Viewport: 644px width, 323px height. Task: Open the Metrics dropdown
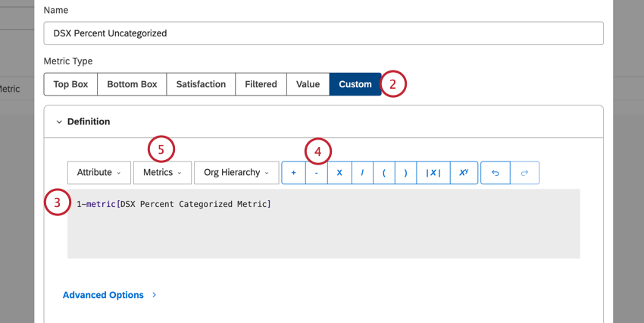pos(162,173)
